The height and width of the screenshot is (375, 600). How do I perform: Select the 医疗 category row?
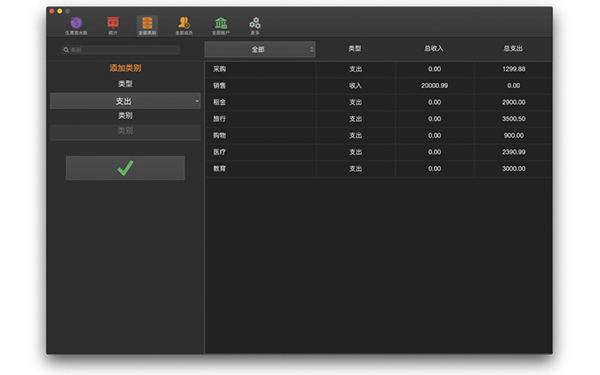[x=378, y=152]
